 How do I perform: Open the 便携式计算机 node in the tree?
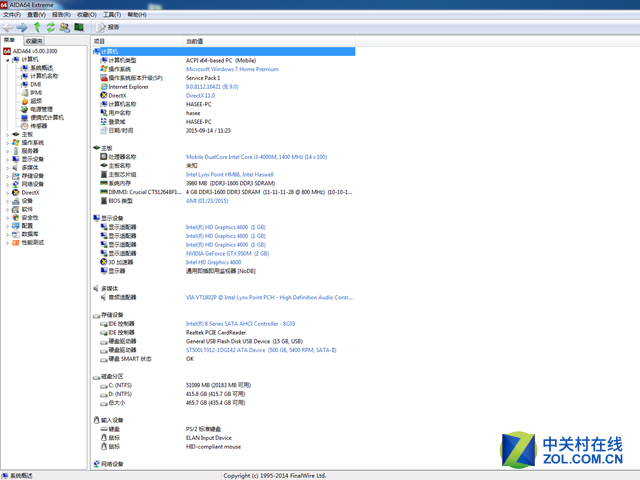tap(47, 118)
